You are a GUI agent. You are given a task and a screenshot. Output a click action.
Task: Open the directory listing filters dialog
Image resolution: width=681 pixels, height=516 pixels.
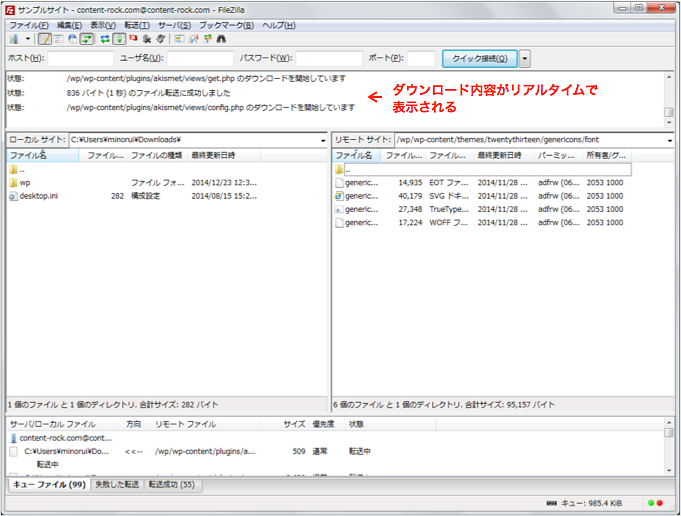[179, 39]
